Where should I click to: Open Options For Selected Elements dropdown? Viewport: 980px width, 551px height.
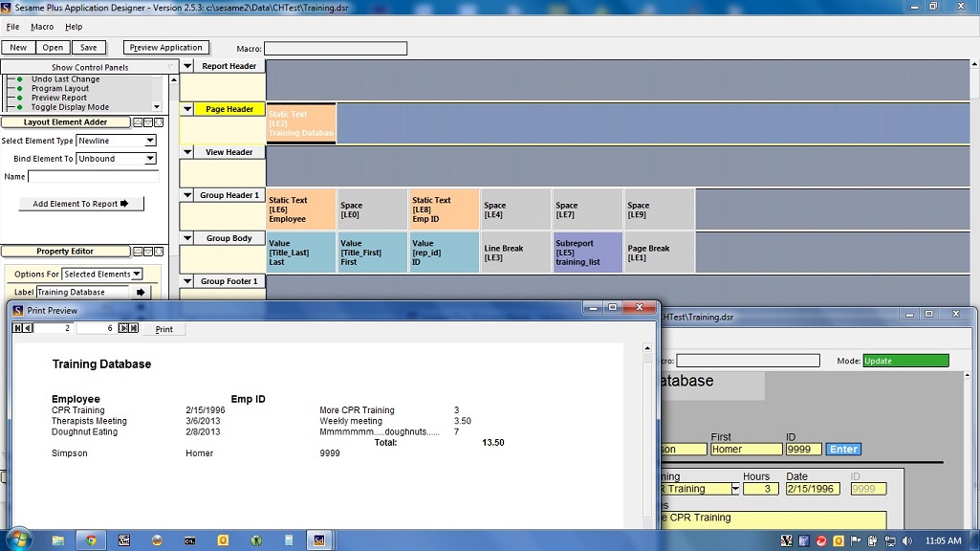pyautogui.click(x=137, y=274)
